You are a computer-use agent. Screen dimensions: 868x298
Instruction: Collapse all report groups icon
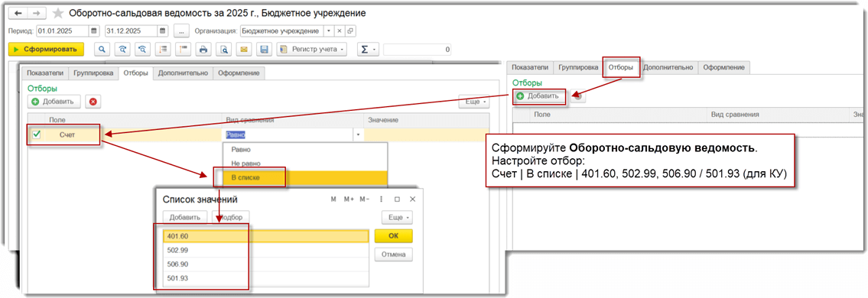click(x=163, y=49)
